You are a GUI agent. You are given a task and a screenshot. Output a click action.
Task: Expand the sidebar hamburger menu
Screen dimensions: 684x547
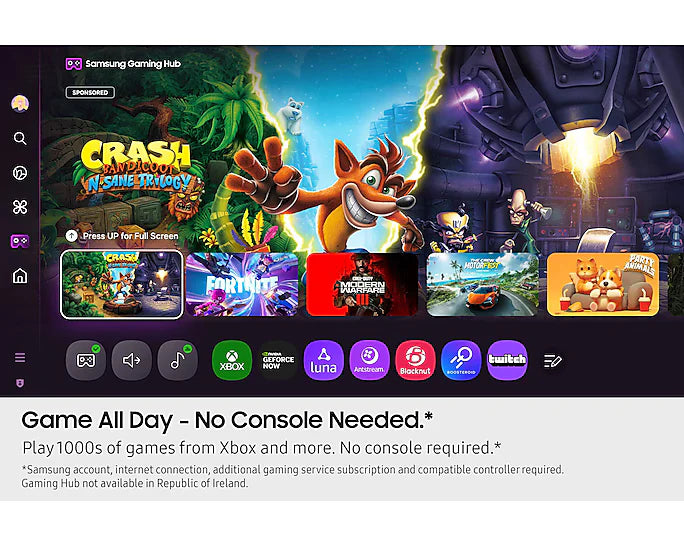(20, 358)
